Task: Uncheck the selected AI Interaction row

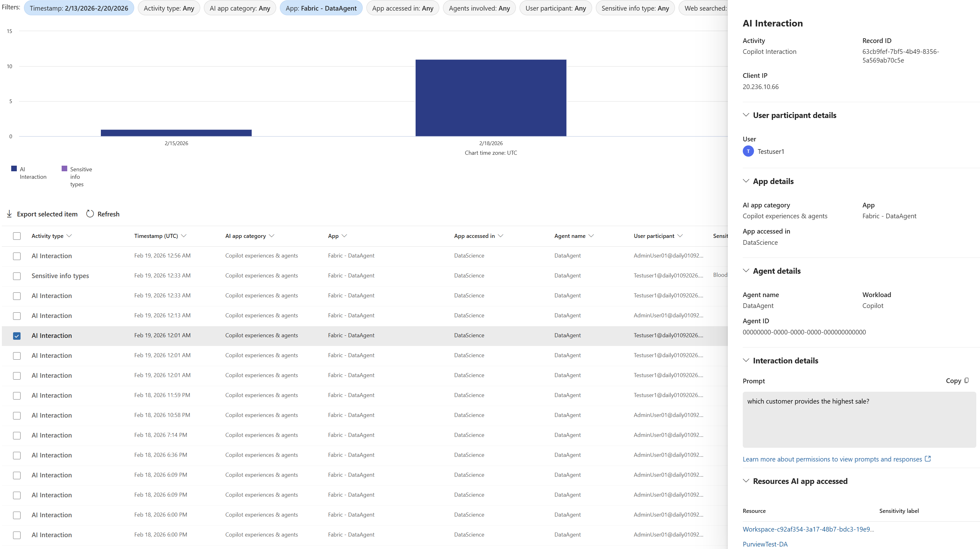Action: pyautogui.click(x=17, y=336)
